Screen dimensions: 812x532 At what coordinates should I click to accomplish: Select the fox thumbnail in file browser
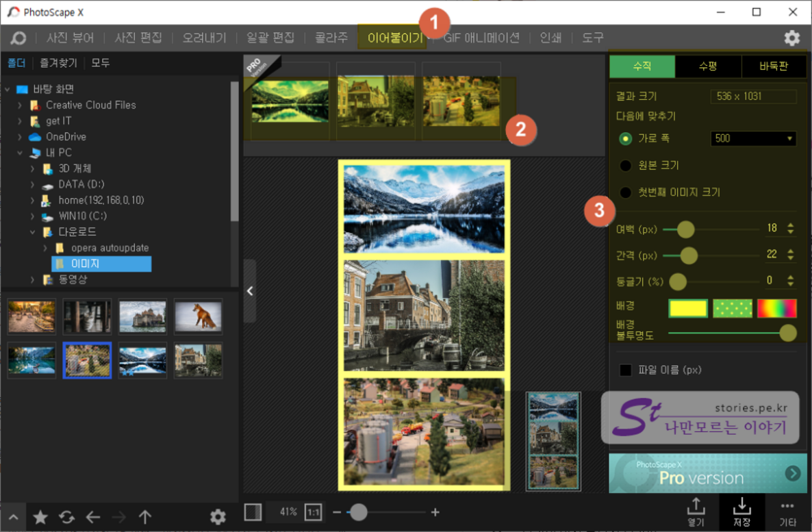coord(198,316)
